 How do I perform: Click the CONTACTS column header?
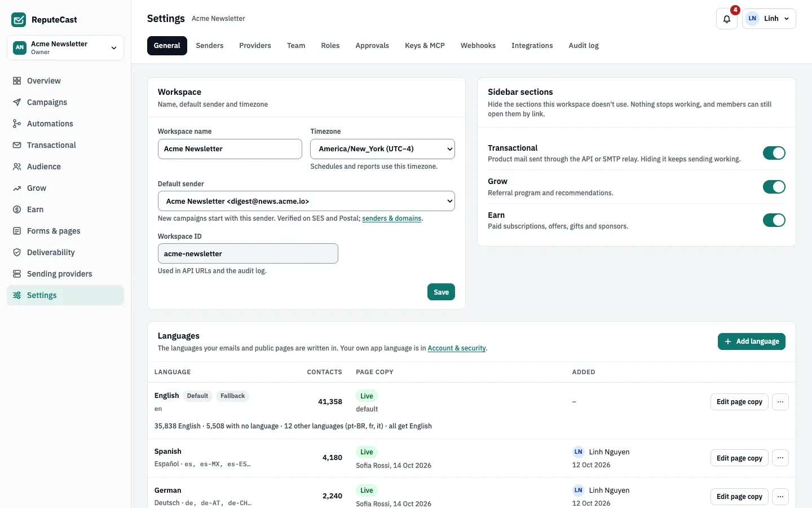pyautogui.click(x=324, y=372)
